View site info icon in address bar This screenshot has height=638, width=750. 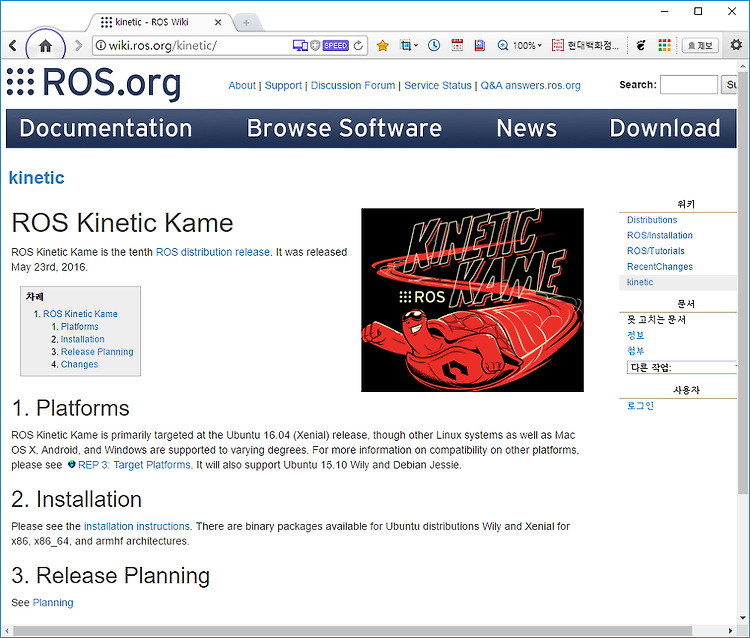(100, 45)
